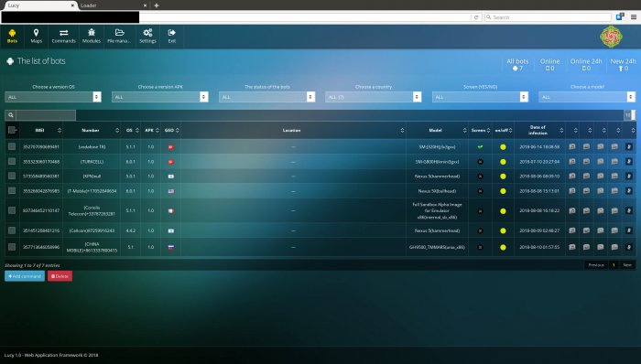
Task: Click the first folder action icon in vodafone TR row
Action: (572, 146)
